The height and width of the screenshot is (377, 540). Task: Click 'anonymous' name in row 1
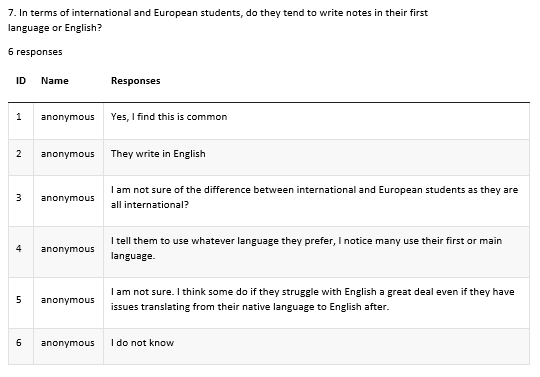pyautogui.click(x=68, y=117)
